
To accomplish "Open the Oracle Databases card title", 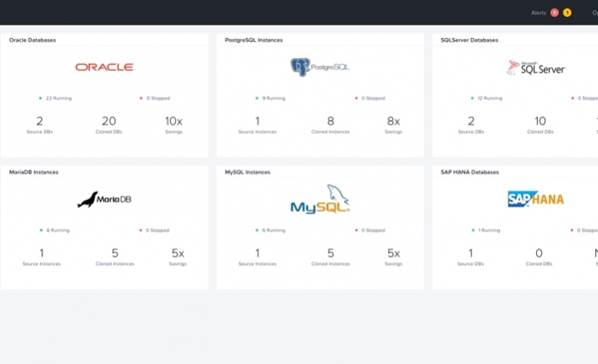I will [x=32, y=40].
